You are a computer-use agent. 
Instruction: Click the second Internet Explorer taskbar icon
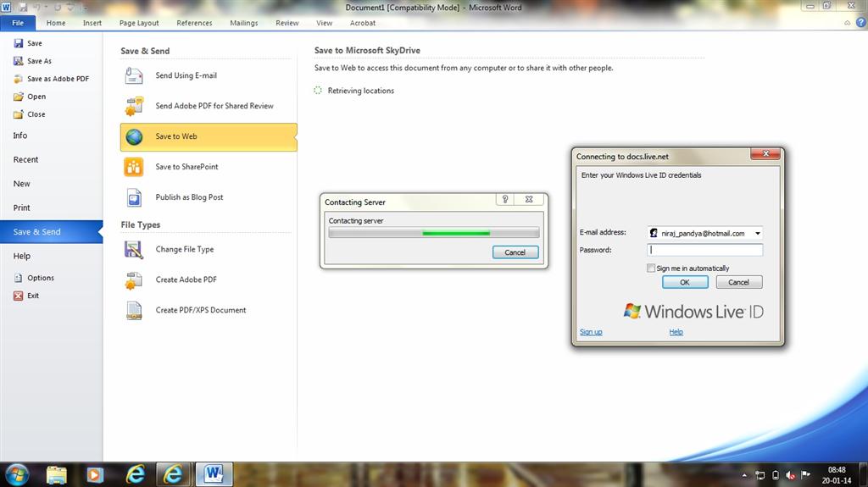[x=173, y=475]
